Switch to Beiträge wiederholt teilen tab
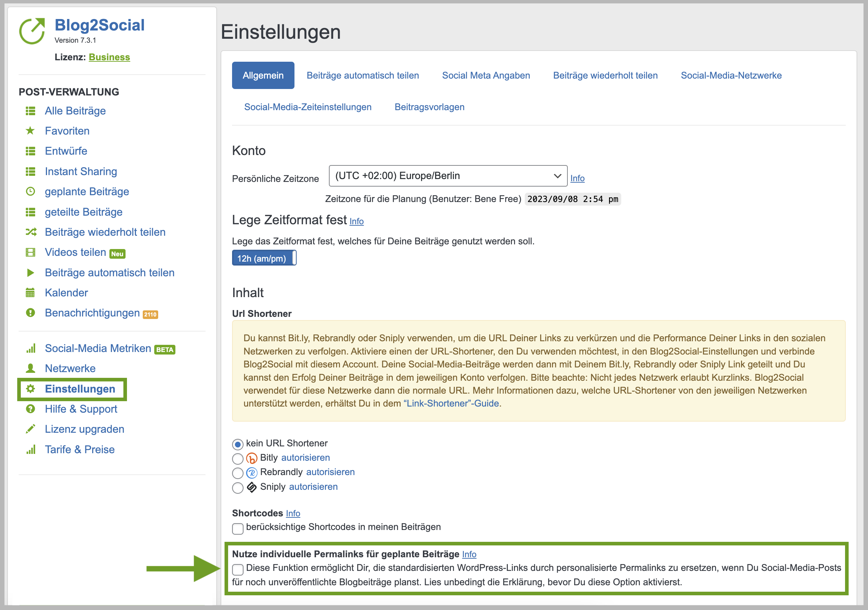The height and width of the screenshot is (610, 868). [x=605, y=75]
